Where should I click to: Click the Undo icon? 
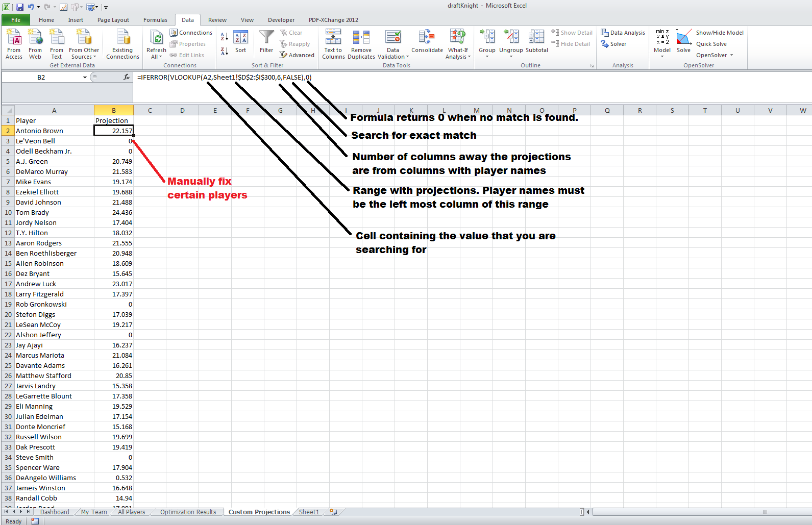31,7
